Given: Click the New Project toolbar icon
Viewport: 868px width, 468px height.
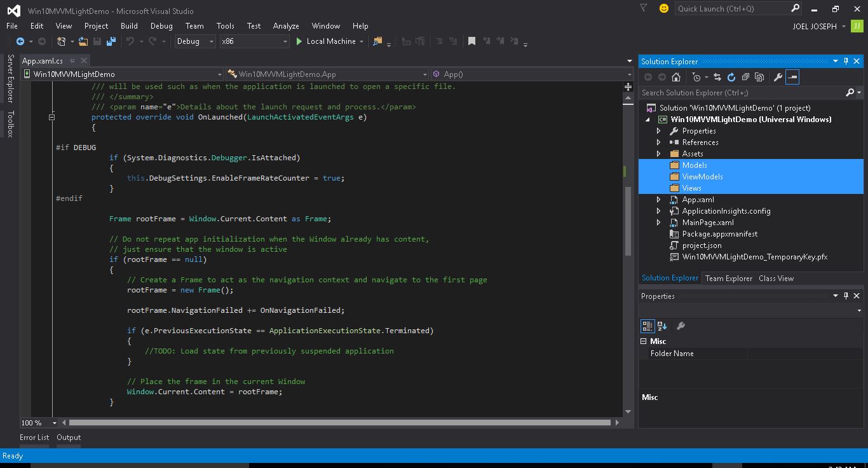Looking at the screenshot, I should tap(61, 41).
